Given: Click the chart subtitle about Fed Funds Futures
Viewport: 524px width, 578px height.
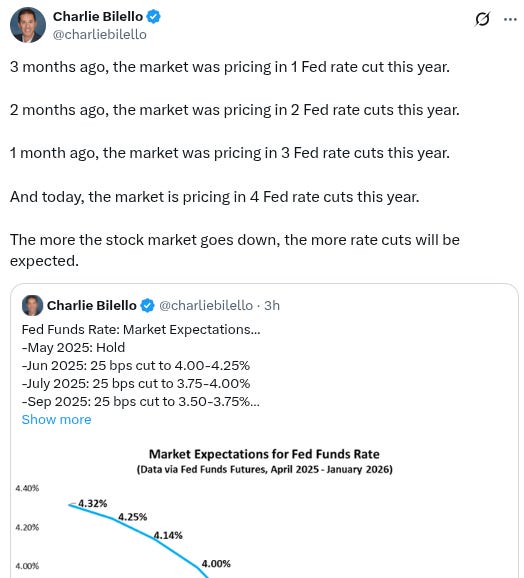Looking at the screenshot, I should tap(265, 470).
